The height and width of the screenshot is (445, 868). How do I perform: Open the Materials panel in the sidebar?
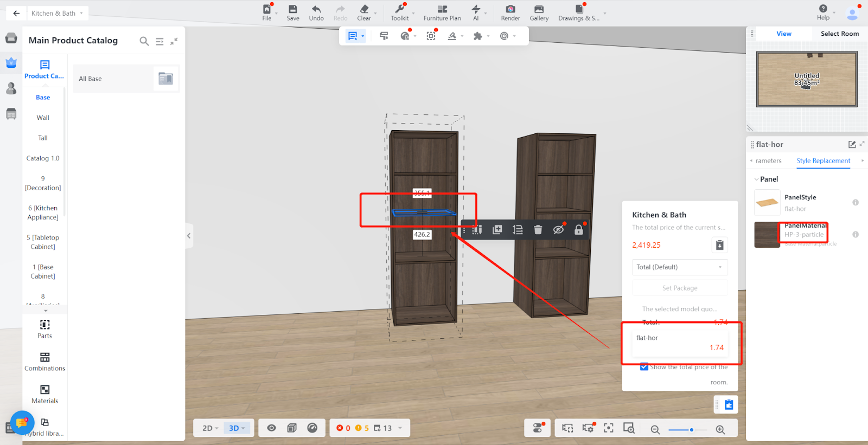pyautogui.click(x=44, y=394)
